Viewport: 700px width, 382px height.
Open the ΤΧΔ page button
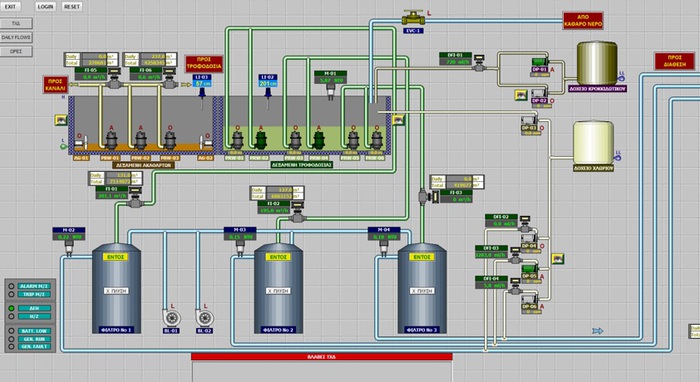coord(16,23)
